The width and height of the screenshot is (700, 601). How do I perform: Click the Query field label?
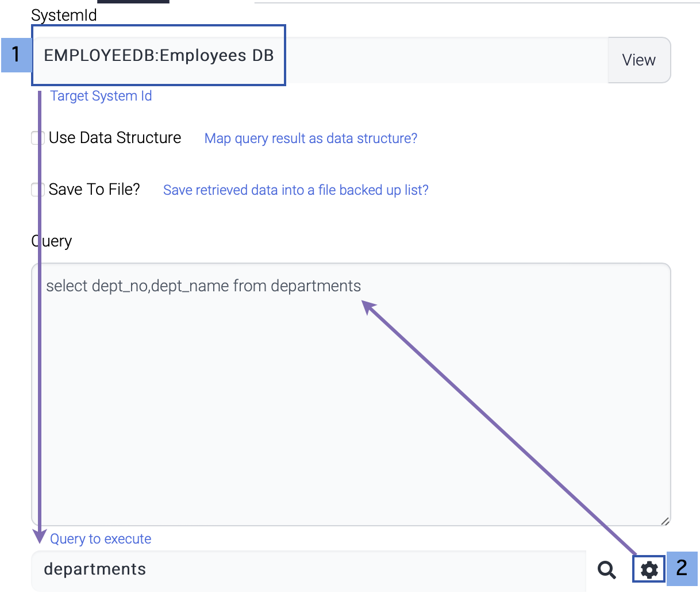(52, 241)
